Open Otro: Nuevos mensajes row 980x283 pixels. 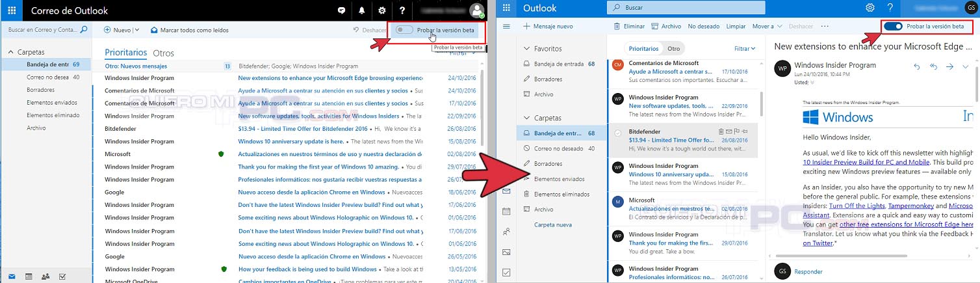(x=291, y=66)
